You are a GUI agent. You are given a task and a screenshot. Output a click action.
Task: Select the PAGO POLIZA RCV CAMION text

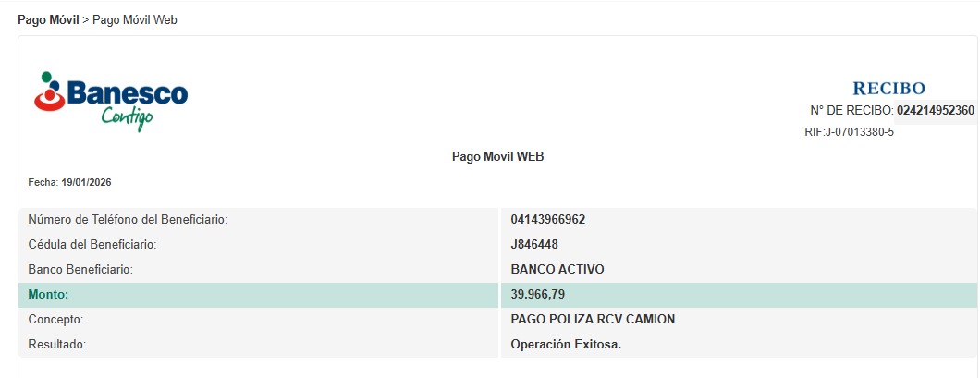[x=593, y=320]
